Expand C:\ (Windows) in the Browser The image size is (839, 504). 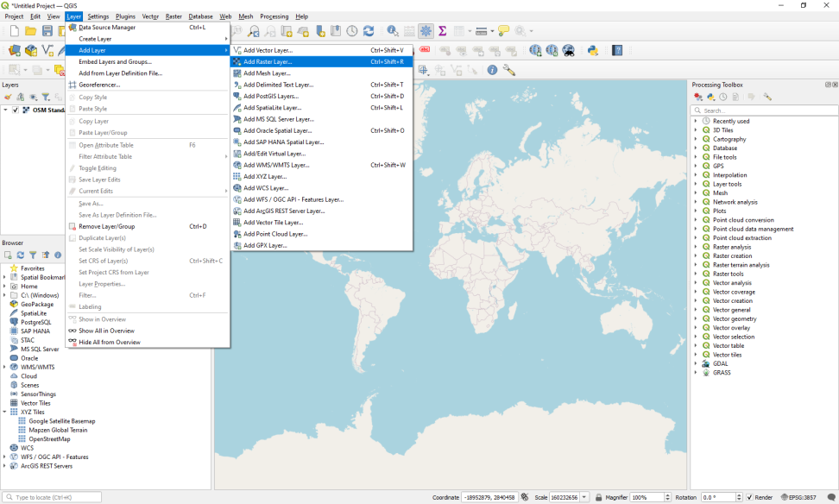[x=5, y=295]
